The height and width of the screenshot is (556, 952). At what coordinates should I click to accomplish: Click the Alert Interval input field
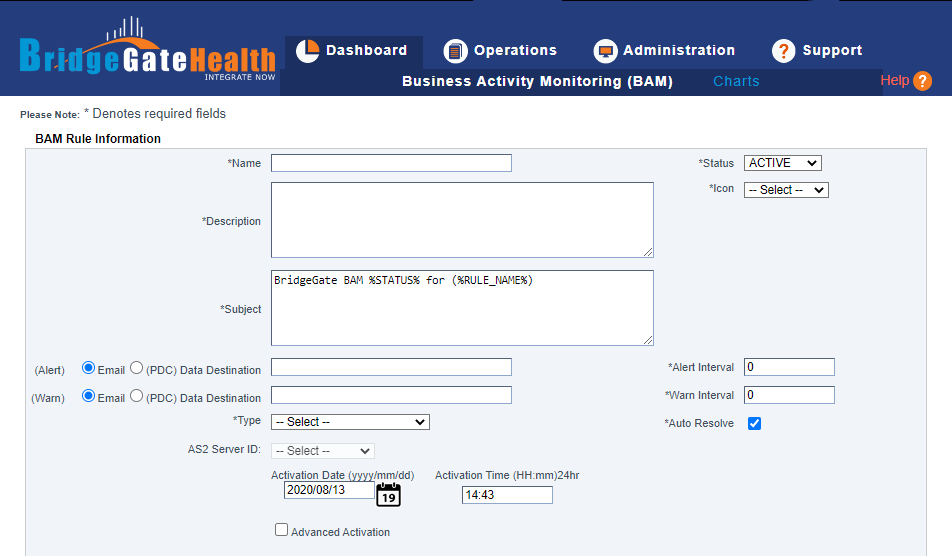tap(788, 367)
